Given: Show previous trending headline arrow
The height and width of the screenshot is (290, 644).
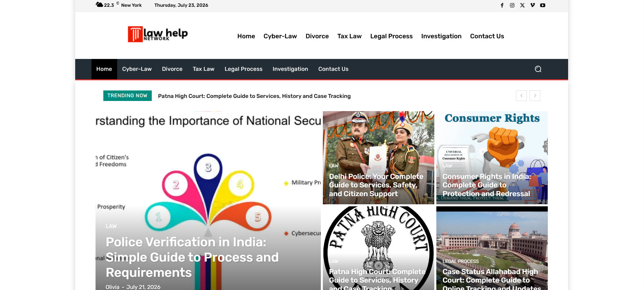Looking at the screenshot, I should tap(521, 96).
